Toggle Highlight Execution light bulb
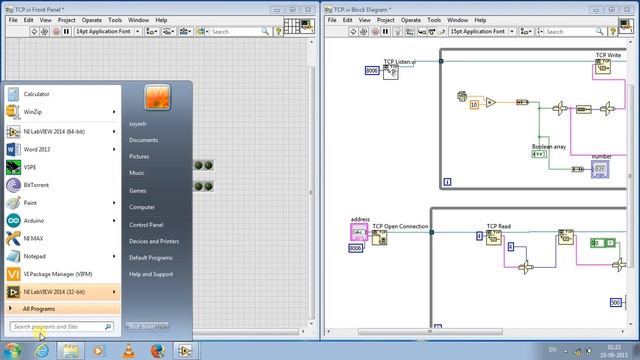Image resolution: width=640 pixels, height=360 pixels. (x=398, y=31)
